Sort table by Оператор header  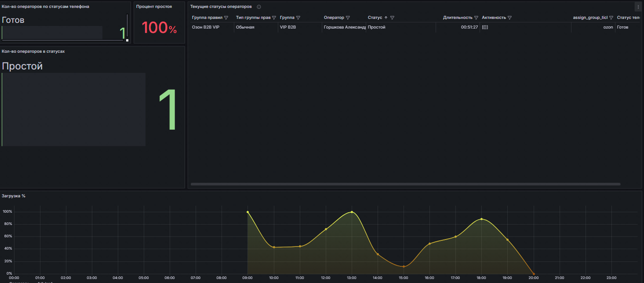point(334,18)
